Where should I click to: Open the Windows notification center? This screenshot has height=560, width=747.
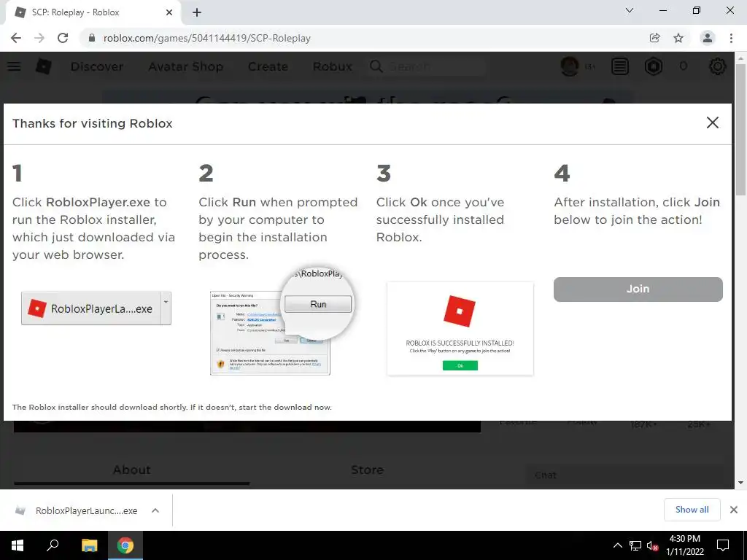click(x=723, y=545)
